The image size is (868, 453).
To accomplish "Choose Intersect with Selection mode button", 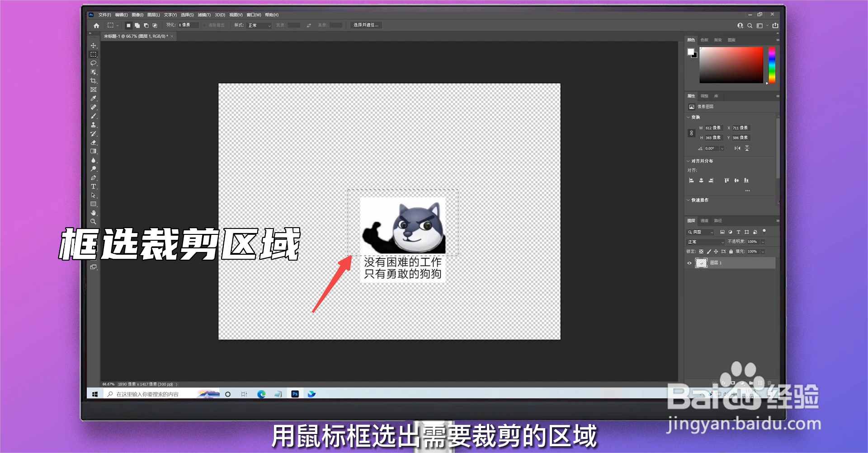I will coord(155,25).
